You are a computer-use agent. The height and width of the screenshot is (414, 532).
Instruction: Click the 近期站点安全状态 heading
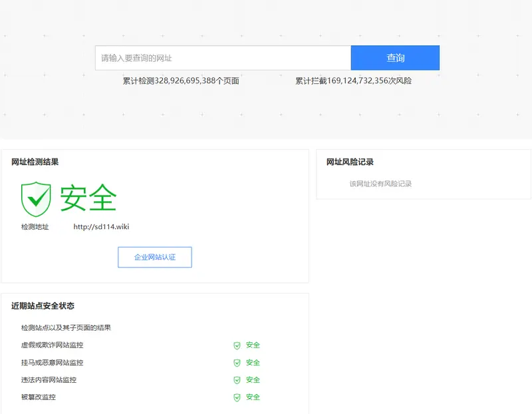tap(43, 306)
